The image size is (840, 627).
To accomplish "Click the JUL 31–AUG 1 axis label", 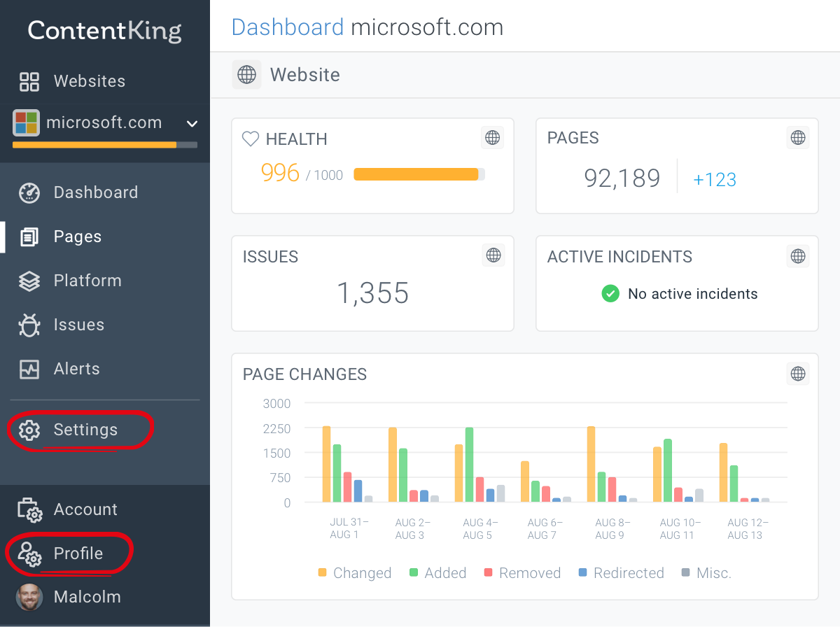I will pos(349,529).
